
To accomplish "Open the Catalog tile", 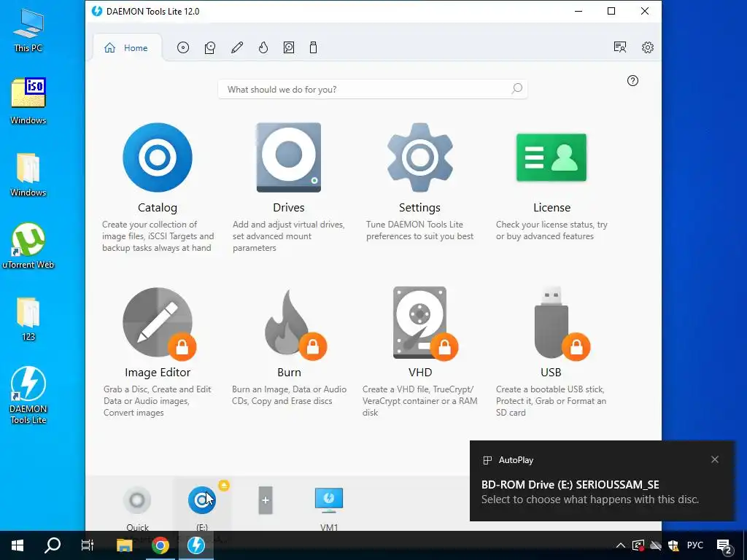I will (x=158, y=157).
